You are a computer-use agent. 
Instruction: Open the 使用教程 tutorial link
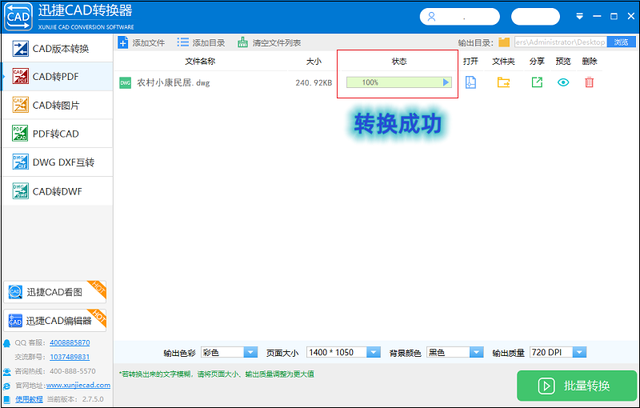click(x=29, y=399)
